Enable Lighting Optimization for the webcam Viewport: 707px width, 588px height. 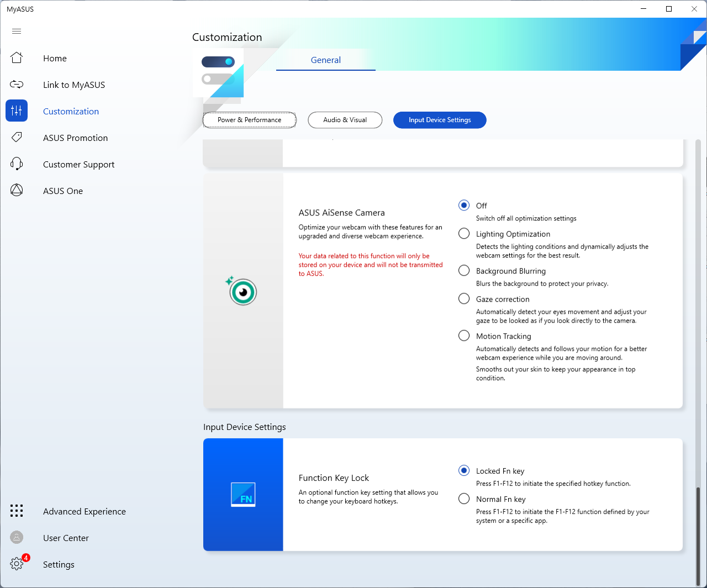pos(464,234)
